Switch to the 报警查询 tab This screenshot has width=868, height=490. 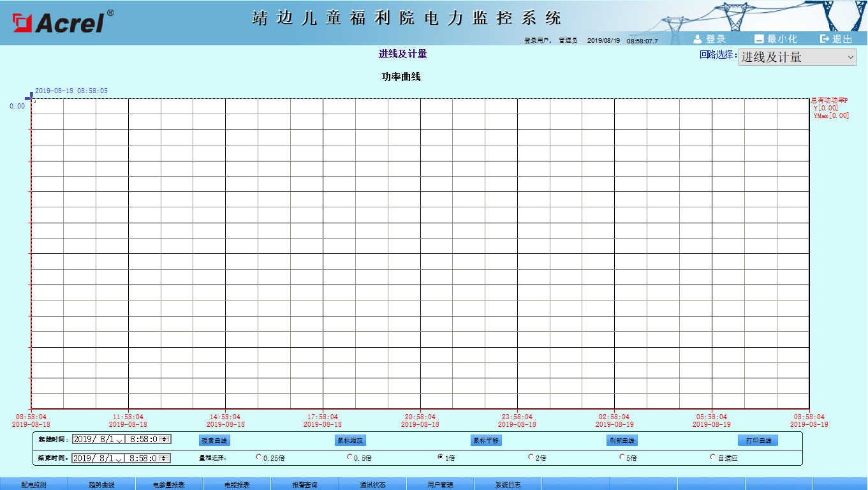click(x=305, y=484)
